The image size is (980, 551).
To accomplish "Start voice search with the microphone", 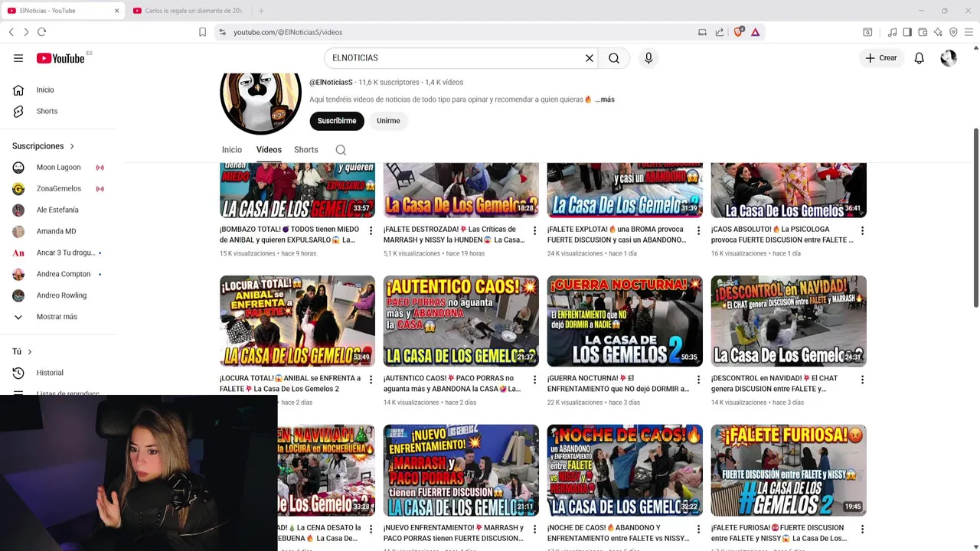I will [648, 58].
